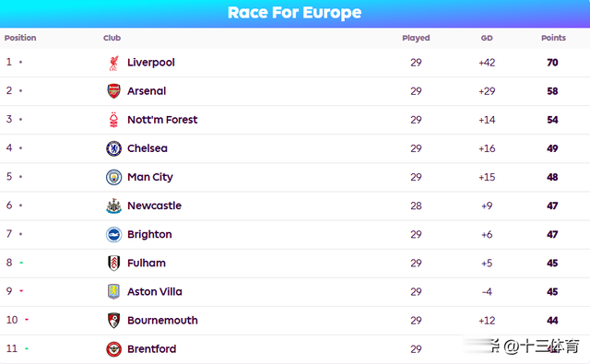
Task: Sort by the Points column header
Action: point(553,38)
